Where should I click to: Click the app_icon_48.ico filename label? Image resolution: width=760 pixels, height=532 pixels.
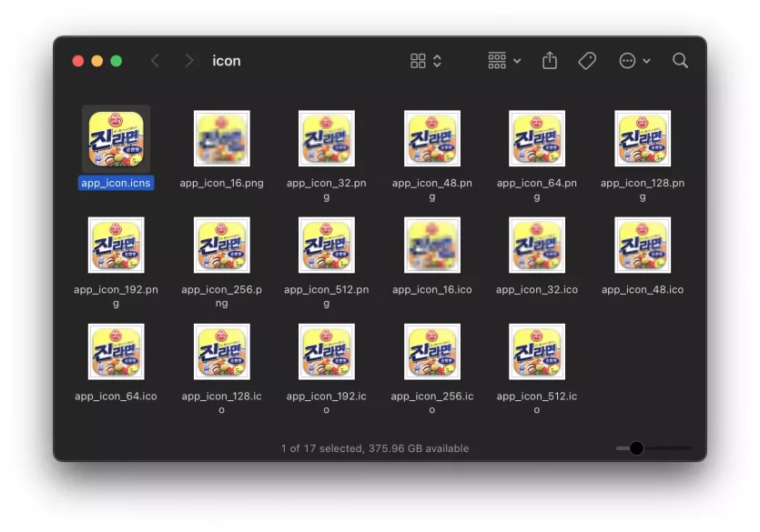pos(643,289)
